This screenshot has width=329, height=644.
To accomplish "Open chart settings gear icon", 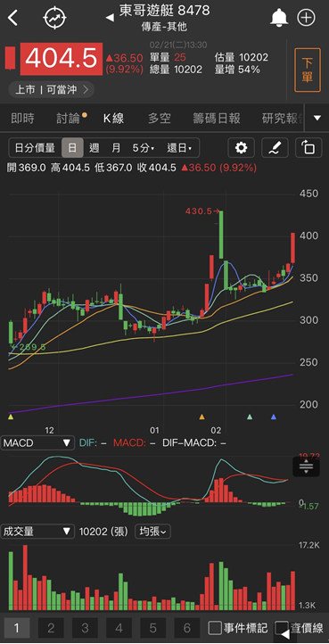I will (x=242, y=147).
